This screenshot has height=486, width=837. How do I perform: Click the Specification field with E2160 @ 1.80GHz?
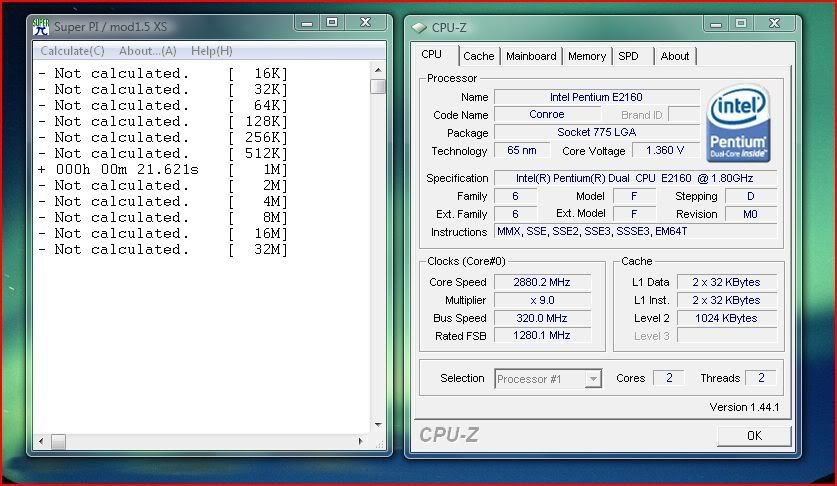coord(635,178)
